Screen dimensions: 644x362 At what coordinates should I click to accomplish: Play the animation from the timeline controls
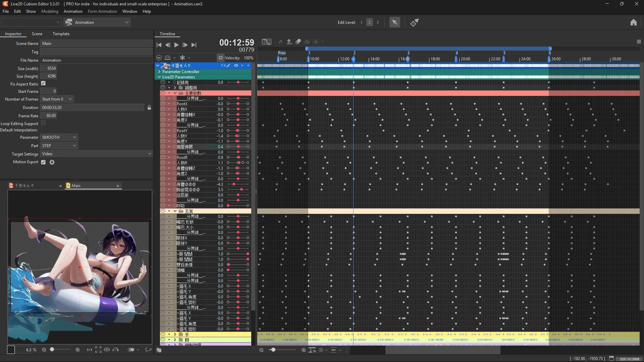coord(176,45)
